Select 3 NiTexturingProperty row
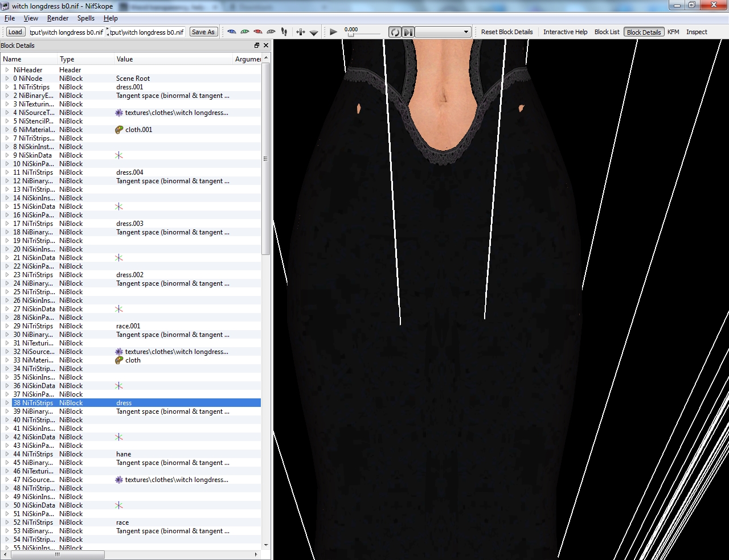 (131, 104)
